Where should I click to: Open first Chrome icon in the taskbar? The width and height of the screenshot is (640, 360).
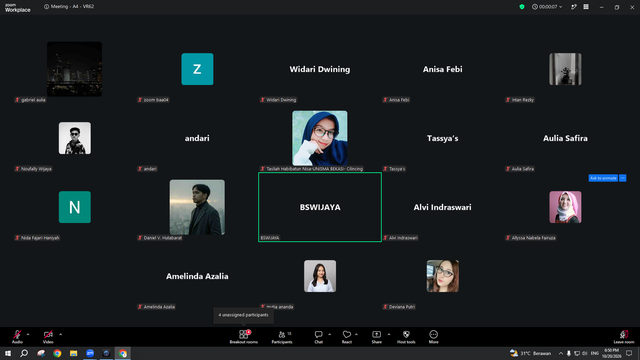57,353
